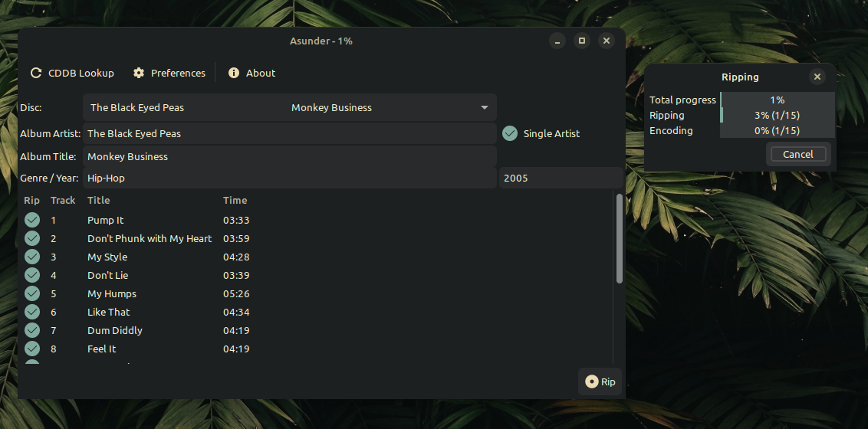The image size is (868, 429).
Task: Sort by the Rip column header
Action: [32, 200]
